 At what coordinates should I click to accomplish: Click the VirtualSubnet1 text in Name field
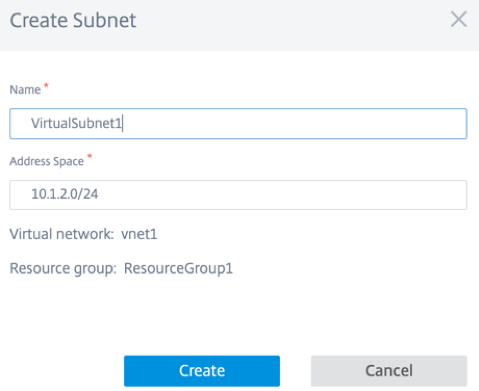(76, 123)
